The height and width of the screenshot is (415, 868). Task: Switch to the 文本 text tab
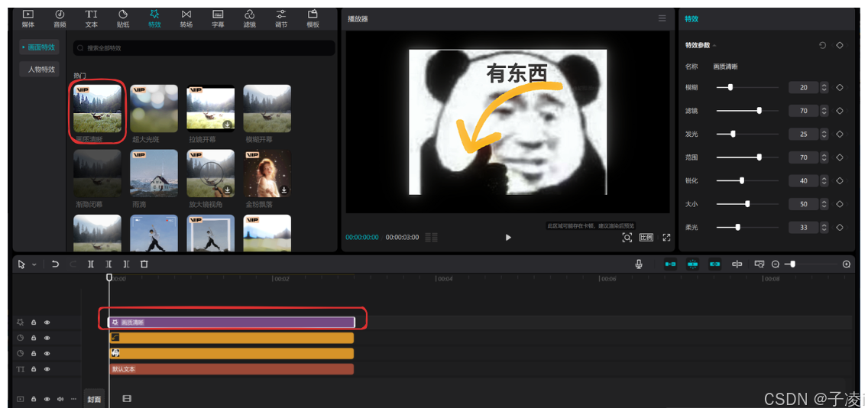click(x=92, y=18)
